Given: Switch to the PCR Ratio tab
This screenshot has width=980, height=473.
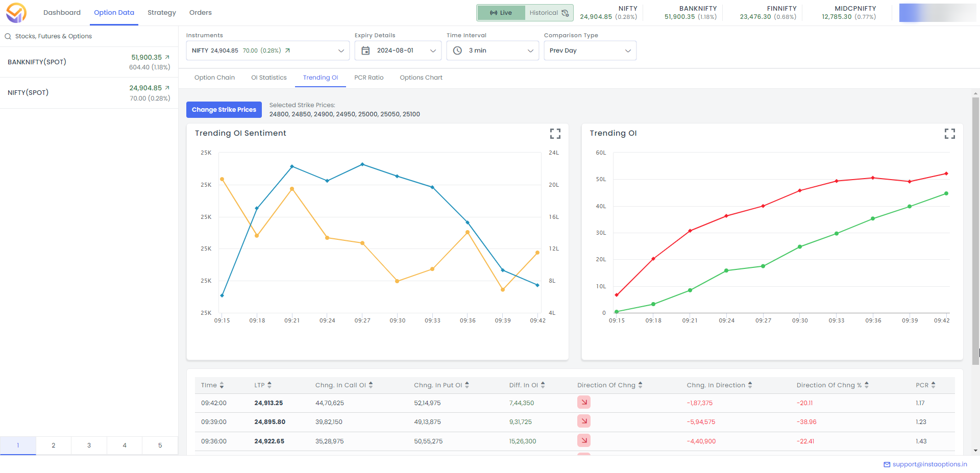Looking at the screenshot, I should click(369, 78).
